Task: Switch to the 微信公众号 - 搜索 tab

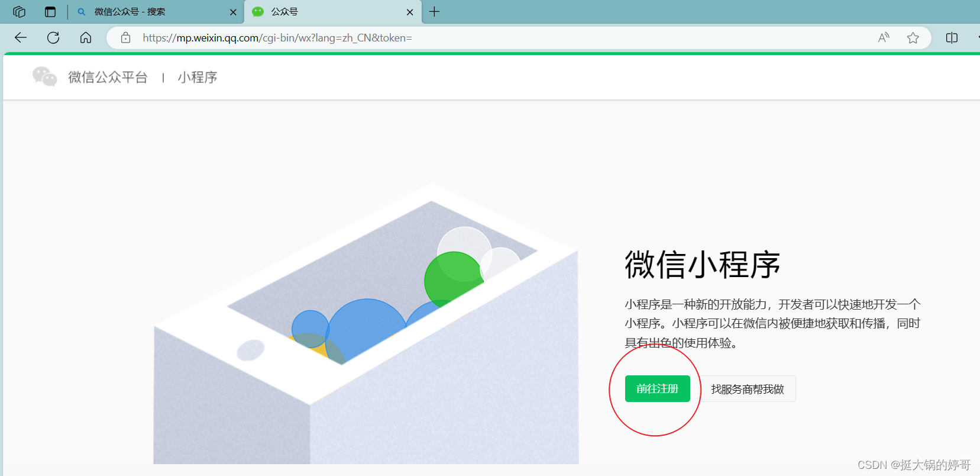Action: (157, 12)
